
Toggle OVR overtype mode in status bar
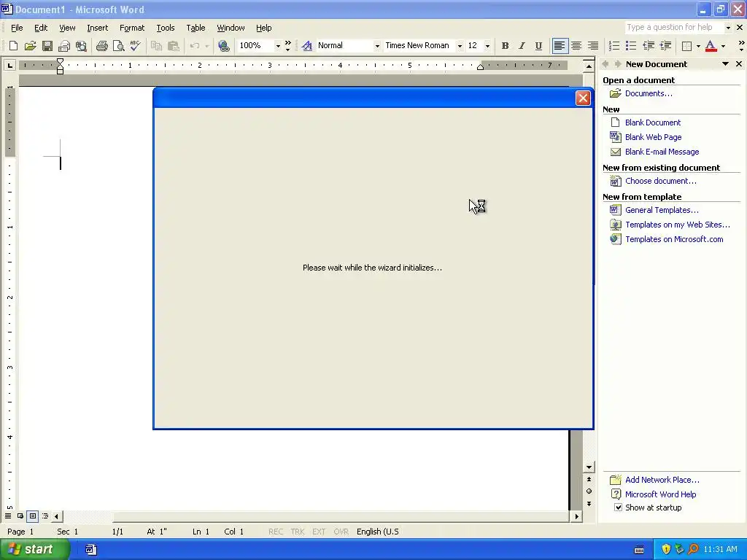(x=341, y=532)
